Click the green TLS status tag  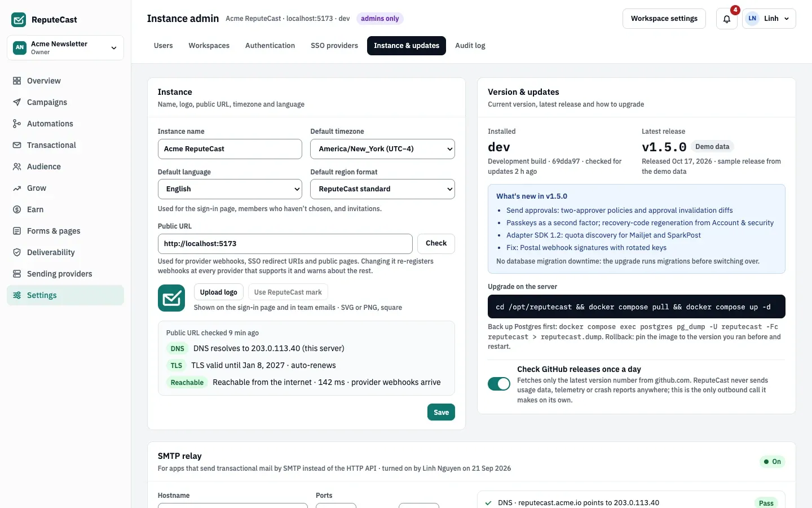click(176, 366)
